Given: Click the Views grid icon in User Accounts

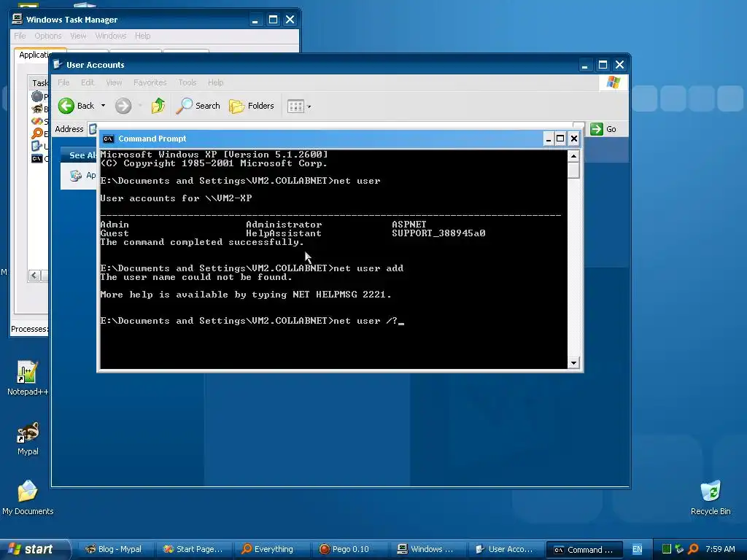Looking at the screenshot, I should coord(295,106).
